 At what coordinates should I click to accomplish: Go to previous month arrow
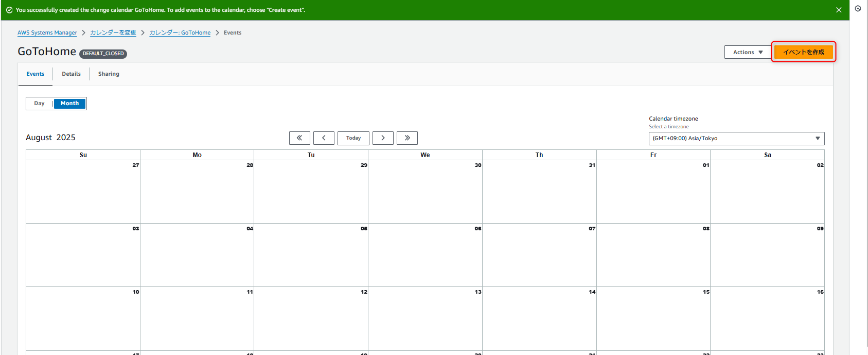pos(324,138)
